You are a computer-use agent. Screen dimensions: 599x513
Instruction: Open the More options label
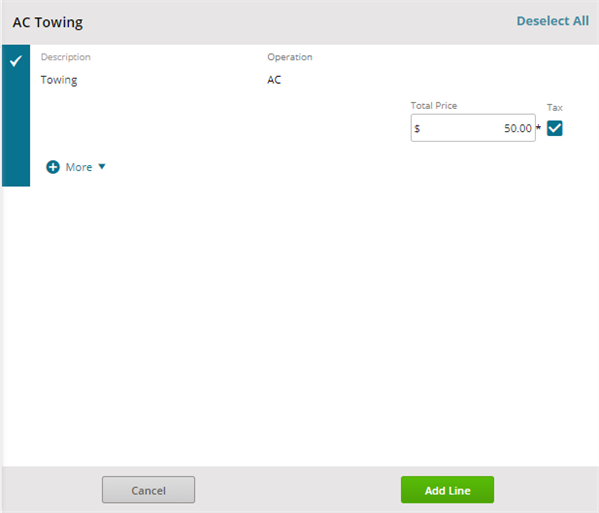click(x=79, y=167)
